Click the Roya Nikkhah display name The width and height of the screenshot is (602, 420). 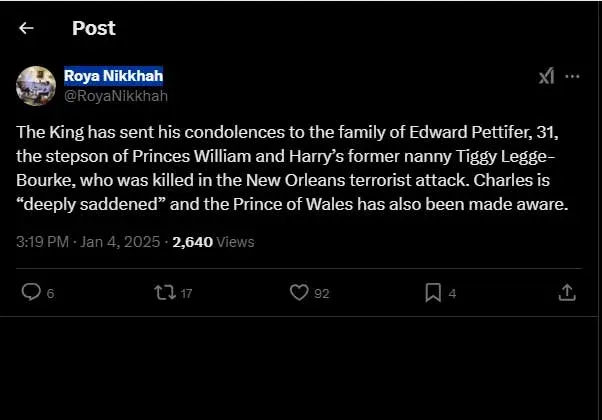[113, 77]
